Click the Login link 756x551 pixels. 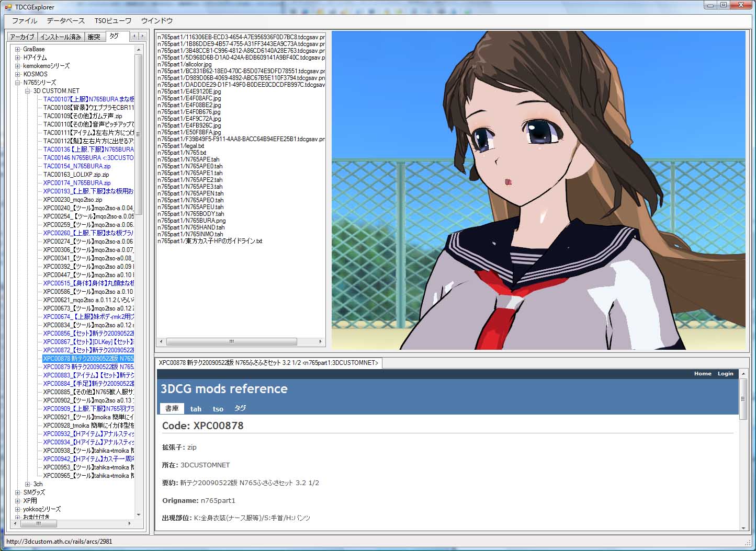pos(725,374)
